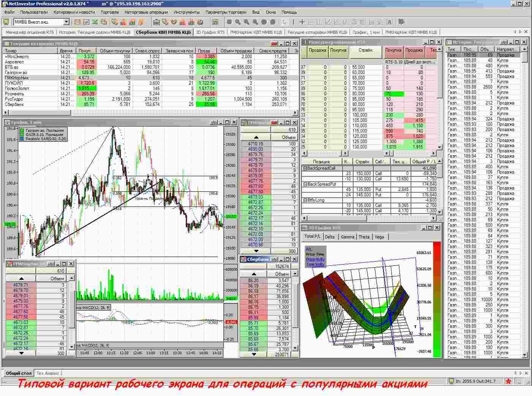Select the Gamma tab in 3D chart
Screen dimensions: 532x396
pyautogui.click(x=348, y=237)
